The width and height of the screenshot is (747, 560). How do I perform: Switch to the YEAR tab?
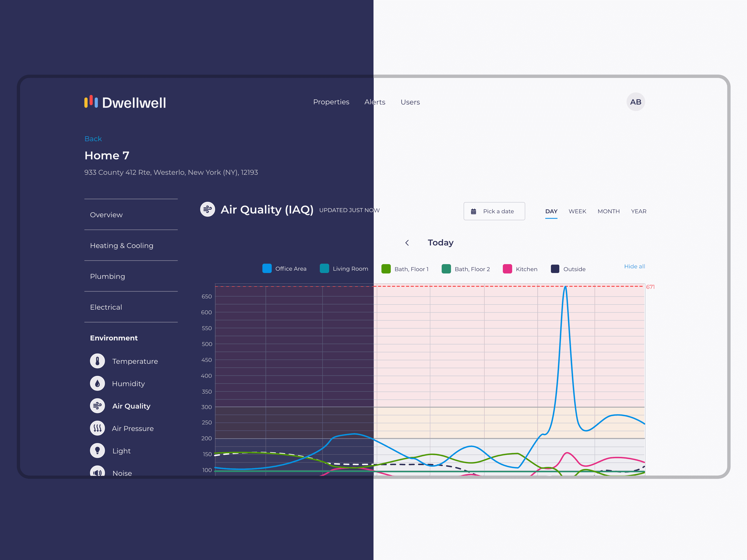click(x=639, y=211)
